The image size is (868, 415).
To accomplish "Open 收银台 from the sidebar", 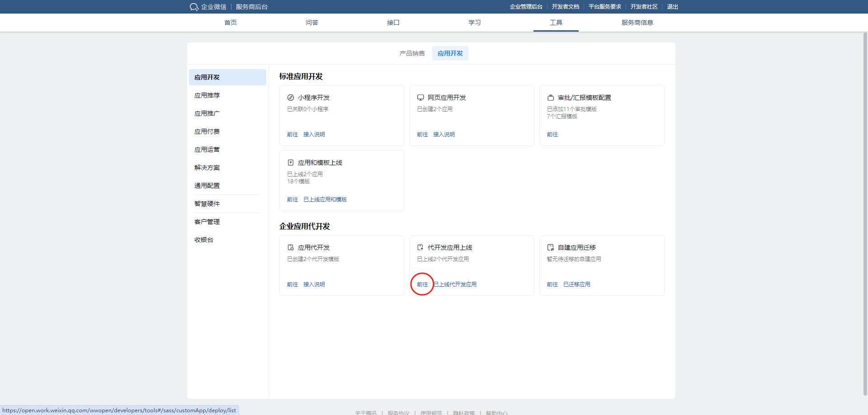I will point(204,240).
